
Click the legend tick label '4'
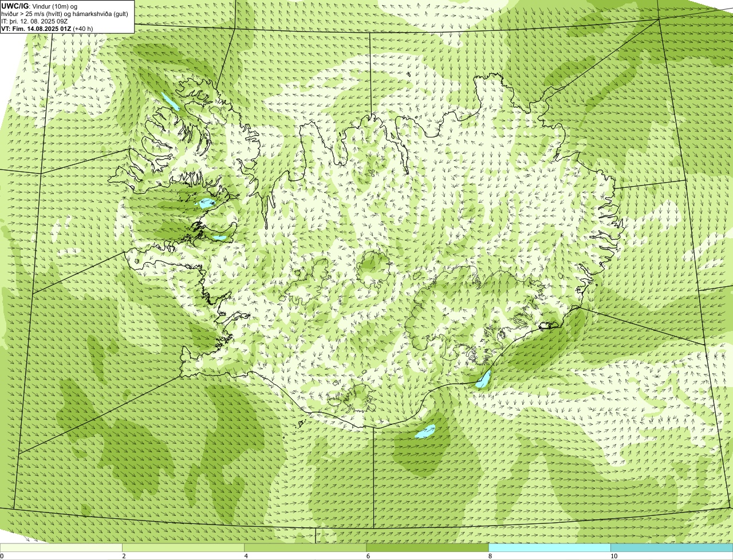246,556
